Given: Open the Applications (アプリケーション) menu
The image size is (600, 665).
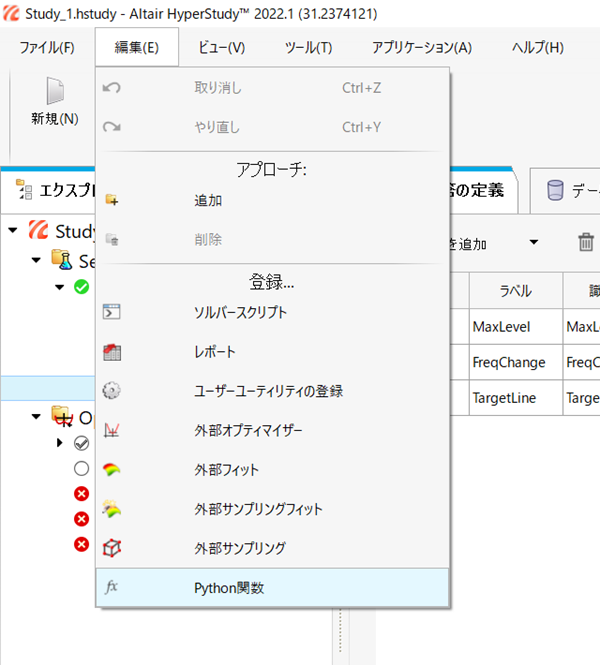Looking at the screenshot, I should tap(422, 47).
